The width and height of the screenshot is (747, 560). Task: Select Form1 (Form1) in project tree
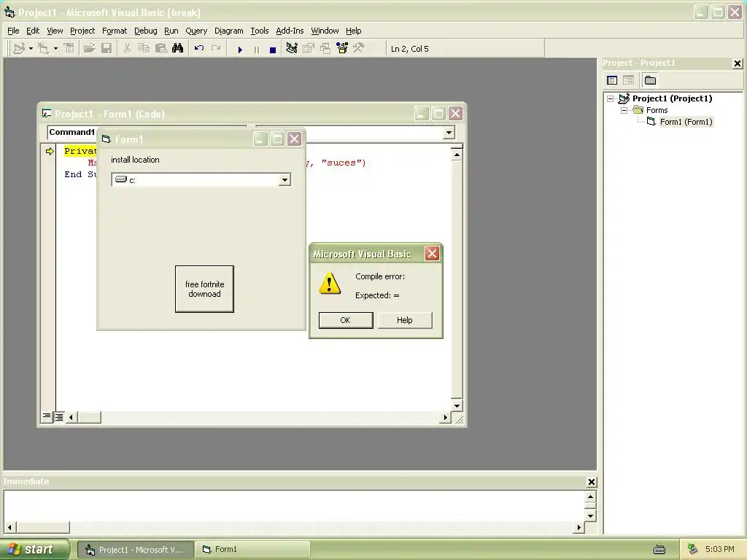[686, 122]
